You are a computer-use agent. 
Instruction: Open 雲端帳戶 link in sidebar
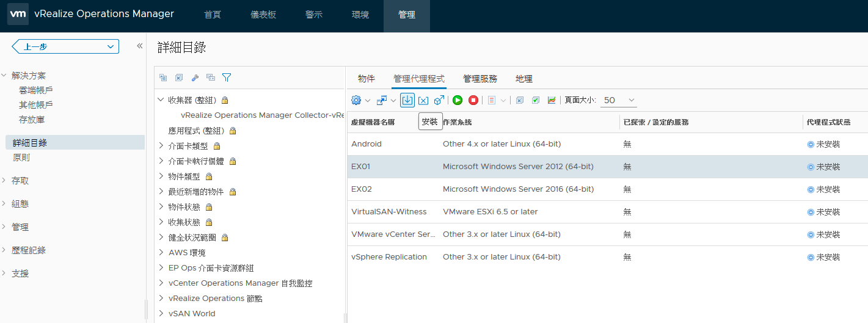tap(36, 90)
